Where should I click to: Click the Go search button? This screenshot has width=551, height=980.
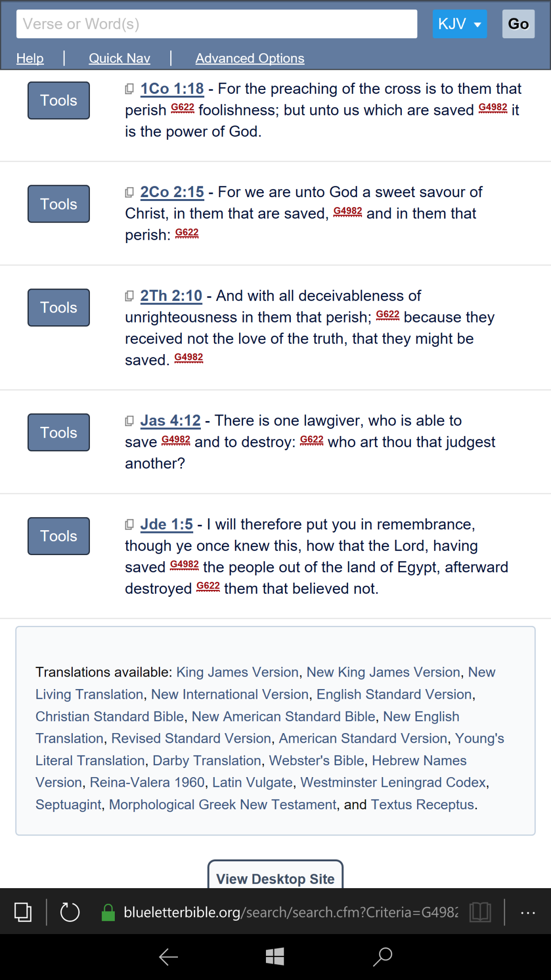pos(518,24)
